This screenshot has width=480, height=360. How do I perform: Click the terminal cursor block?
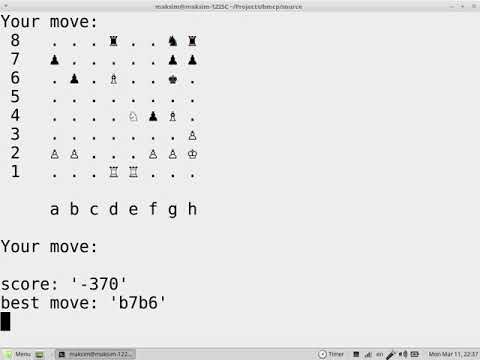(5, 321)
